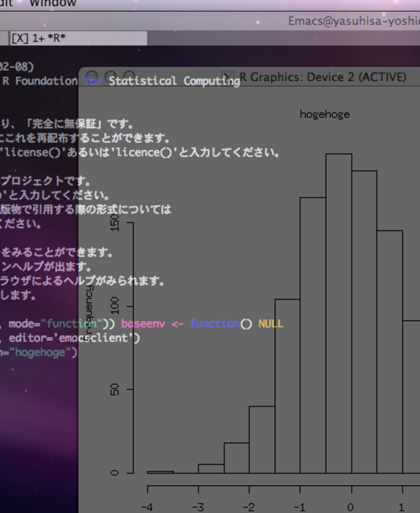Click the "-3" x-axis tick label
The width and height of the screenshot is (420, 513).
(198, 507)
